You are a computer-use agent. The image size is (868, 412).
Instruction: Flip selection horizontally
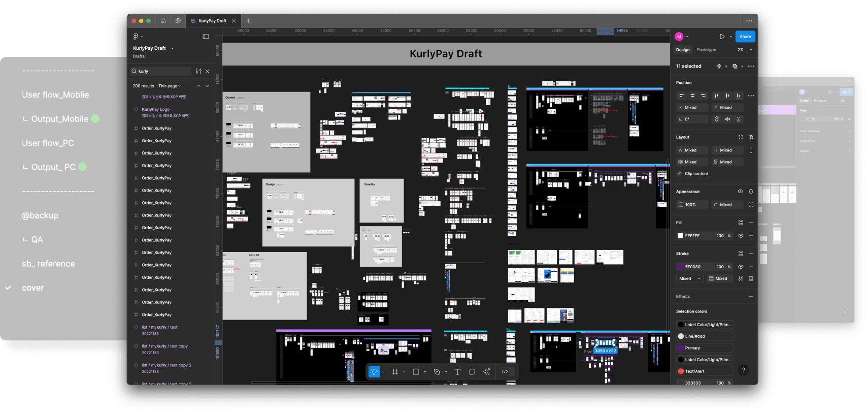[727, 119]
